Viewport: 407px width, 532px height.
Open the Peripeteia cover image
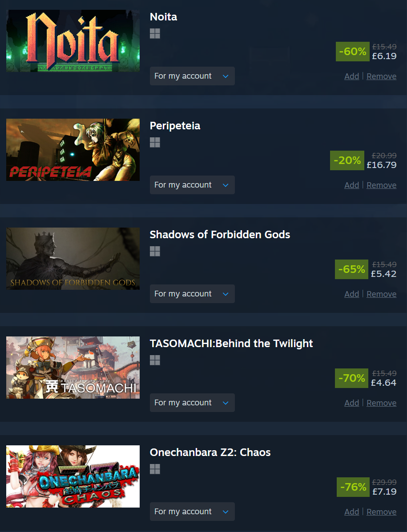[x=73, y=150]
